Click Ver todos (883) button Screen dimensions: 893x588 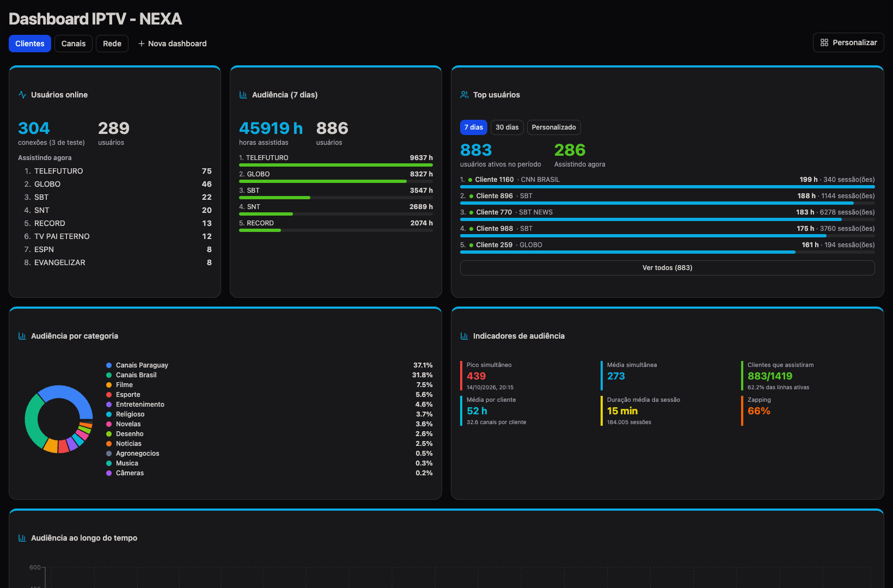[668, 268]
